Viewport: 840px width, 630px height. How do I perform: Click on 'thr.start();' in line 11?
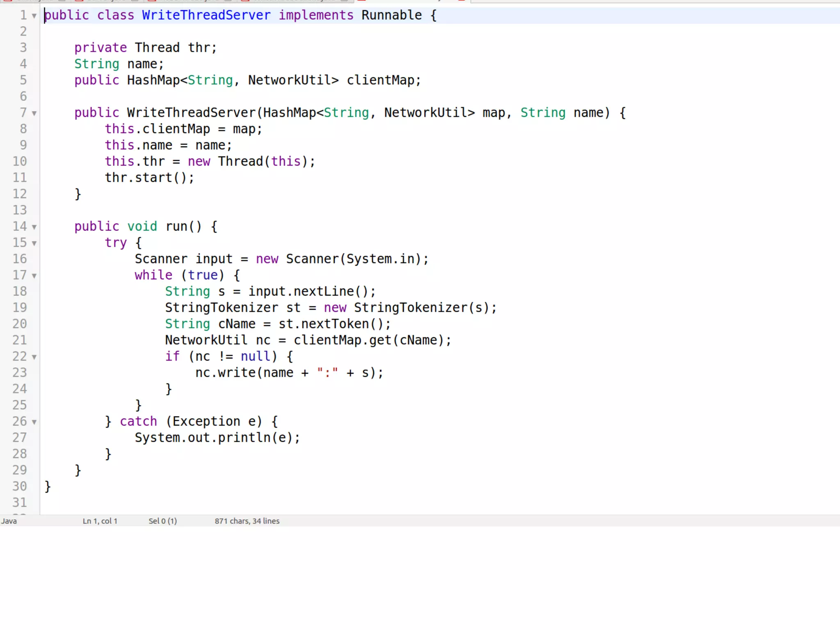tap(149, 178)
